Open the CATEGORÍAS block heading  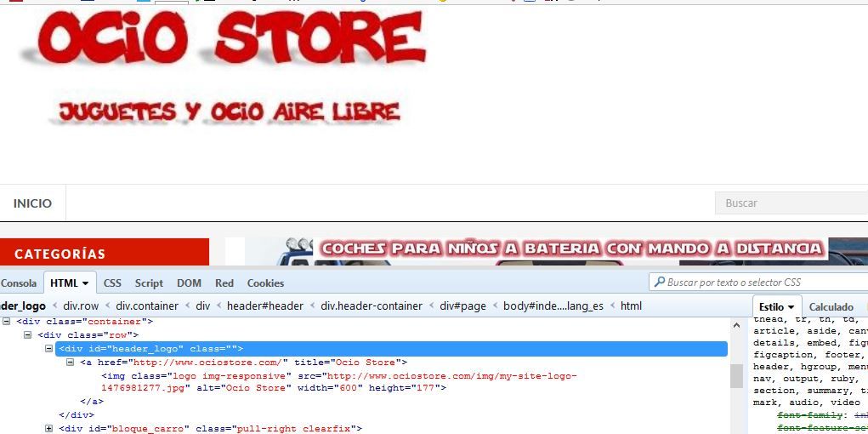(x=105, y=254)
